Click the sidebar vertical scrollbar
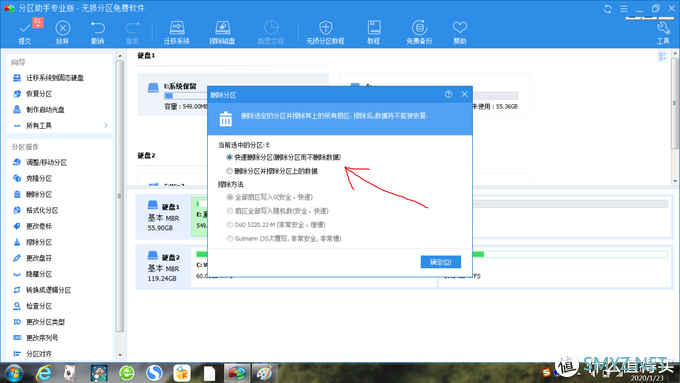Screen dimensions: 680x383 coord(120,195)
